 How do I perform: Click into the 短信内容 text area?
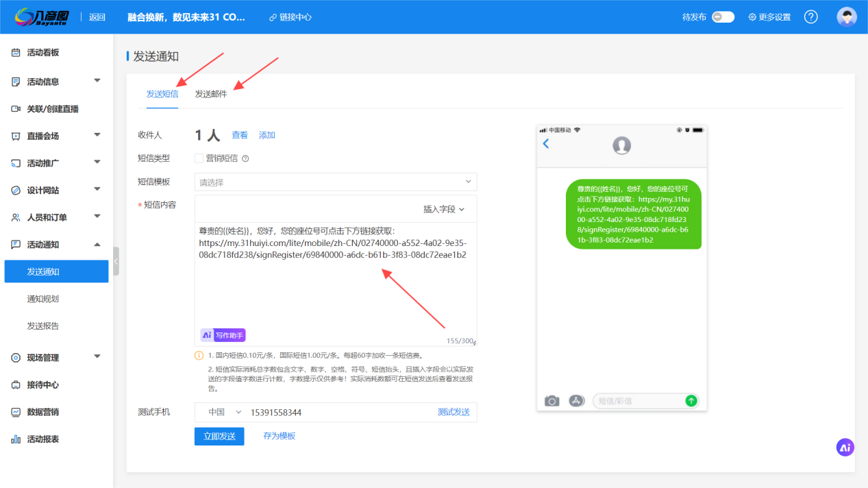tap(336, 288)
